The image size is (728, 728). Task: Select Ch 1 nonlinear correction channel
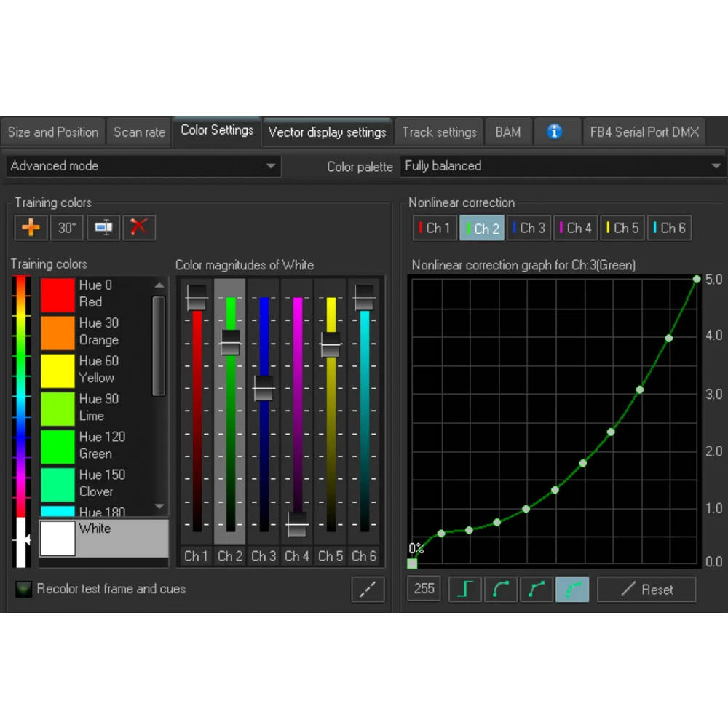pos(435,228)
